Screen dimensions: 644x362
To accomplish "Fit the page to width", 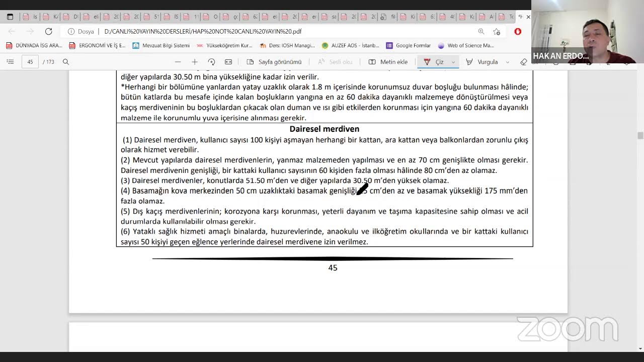I will click(228, 62).
